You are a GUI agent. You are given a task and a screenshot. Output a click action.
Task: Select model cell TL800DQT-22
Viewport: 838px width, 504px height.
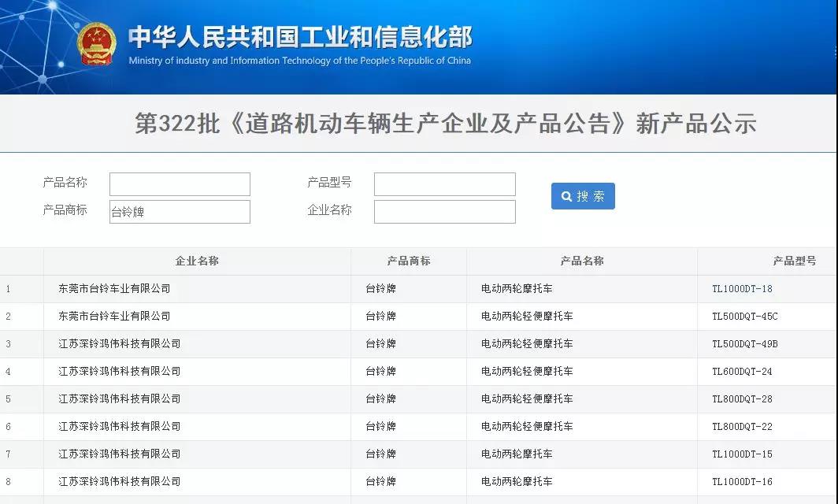(742, 427)
